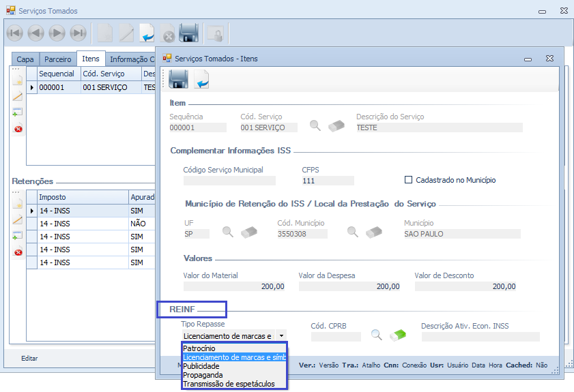Click the edit pencil icon beside items grid
The width and height of the screenshot is (574, 392).
coord(18,97)
